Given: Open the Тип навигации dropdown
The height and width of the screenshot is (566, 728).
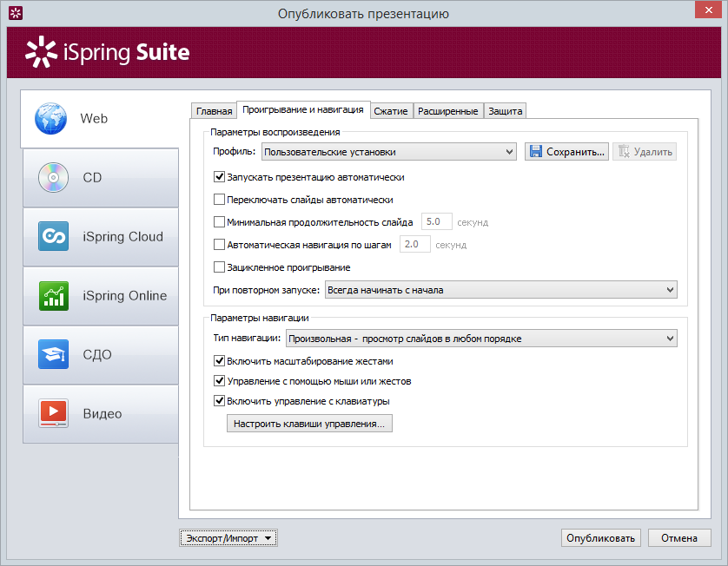Looking at the screenshot, I should [481, 339].
